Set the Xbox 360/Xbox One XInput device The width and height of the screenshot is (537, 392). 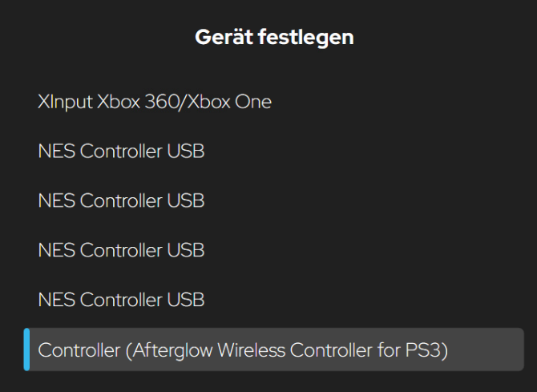(x=155, y=102)
